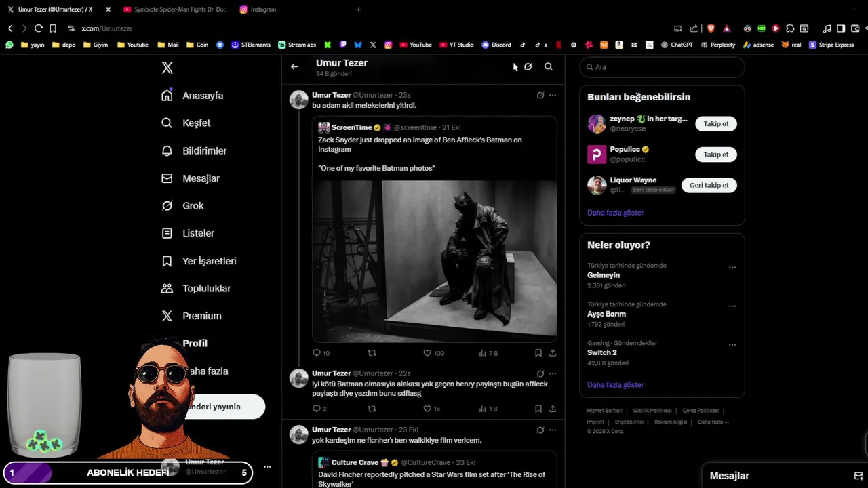
Task: Open the browser extensions puzzle icon
Action: [x=790, y=28]
